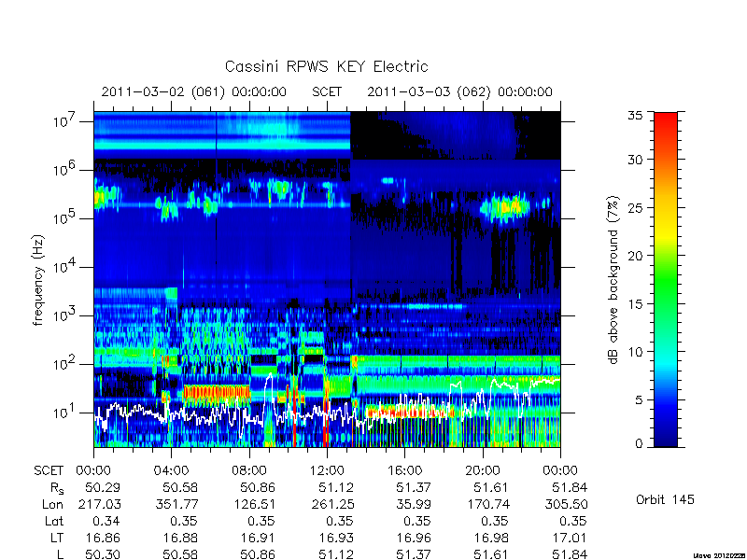Click time axis label '16:00'
Screen dimensions: 747x560
404,470
